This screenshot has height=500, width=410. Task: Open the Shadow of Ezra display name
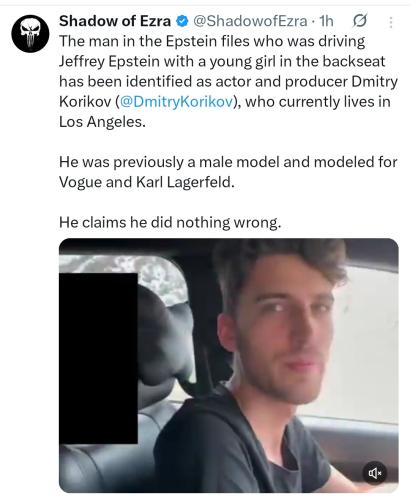point(115,21)
